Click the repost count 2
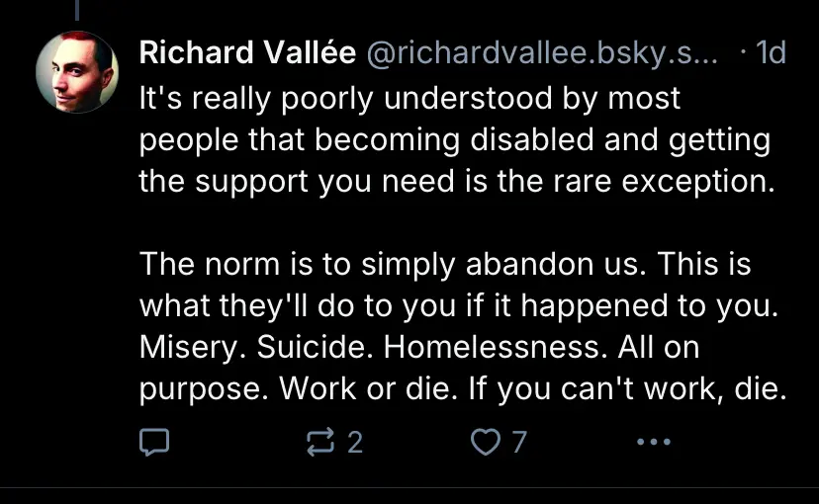The width and height of the screenshot is (819, 504). (355, 443)
